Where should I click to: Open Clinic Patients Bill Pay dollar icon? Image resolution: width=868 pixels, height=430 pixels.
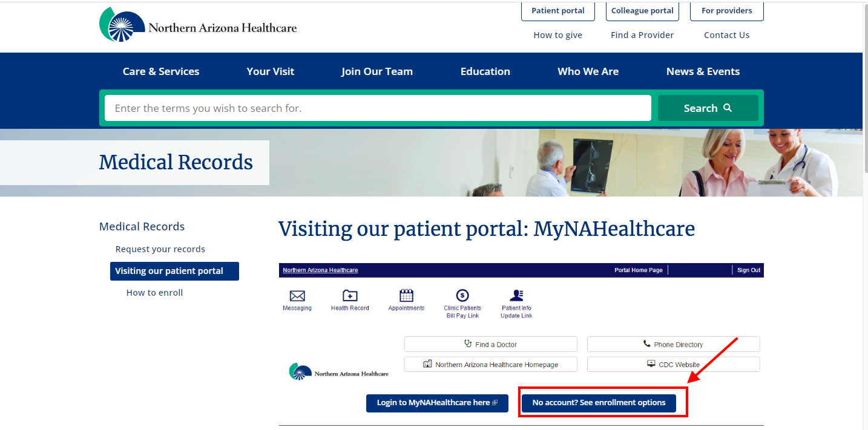click(x=462, y=295)
